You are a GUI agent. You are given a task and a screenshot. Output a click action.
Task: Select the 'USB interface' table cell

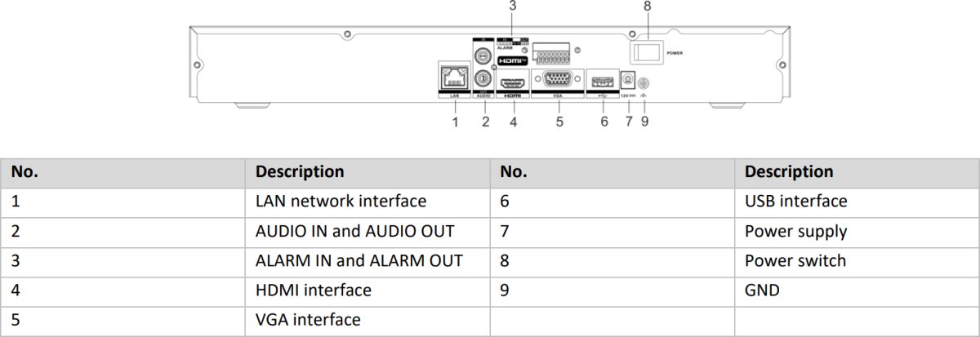[x=795, y=201]
